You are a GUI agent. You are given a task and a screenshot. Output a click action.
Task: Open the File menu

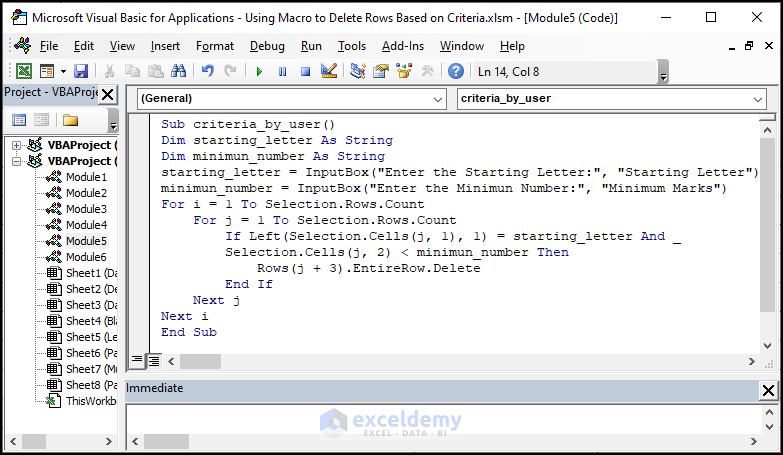[x=49, y=46]
